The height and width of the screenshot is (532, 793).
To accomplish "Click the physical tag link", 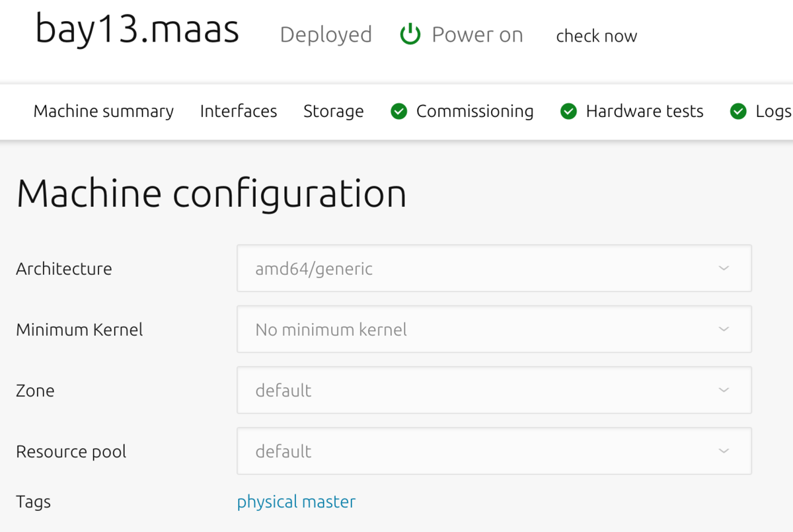I will click(x=265, y=502).
